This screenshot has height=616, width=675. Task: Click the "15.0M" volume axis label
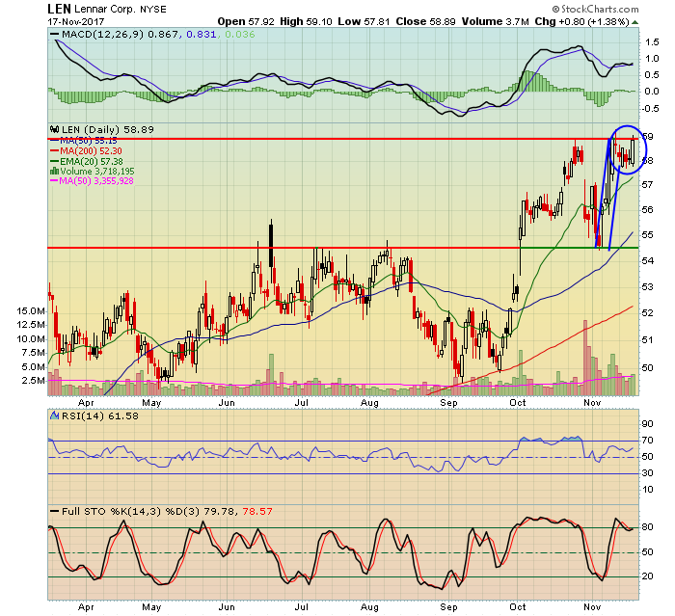point(31,310)
